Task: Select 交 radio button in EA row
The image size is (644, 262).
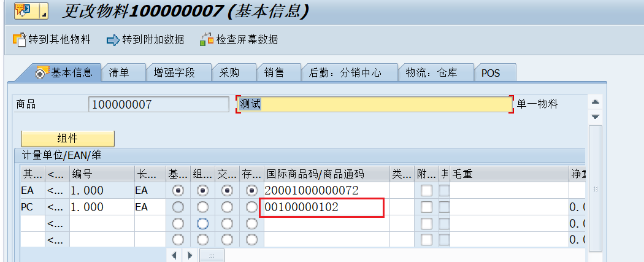Action: coord(227,191)
